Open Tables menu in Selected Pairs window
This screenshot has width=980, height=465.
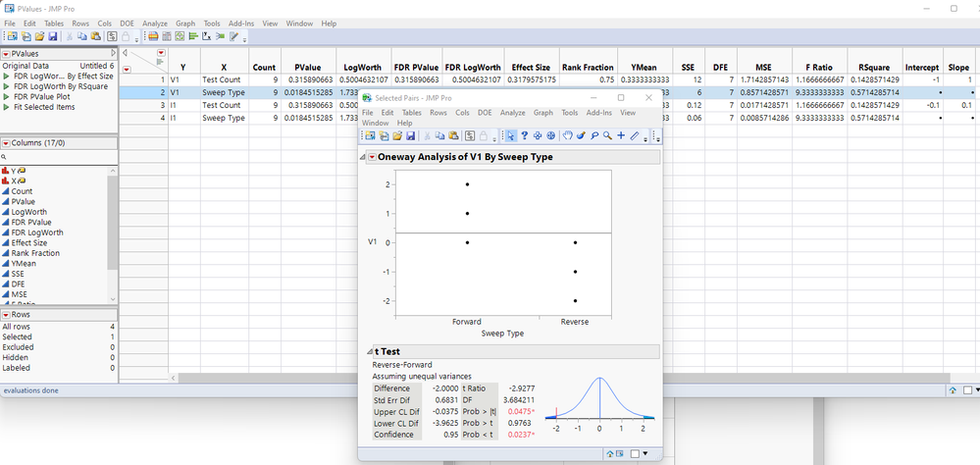click(x=411, y=113)
